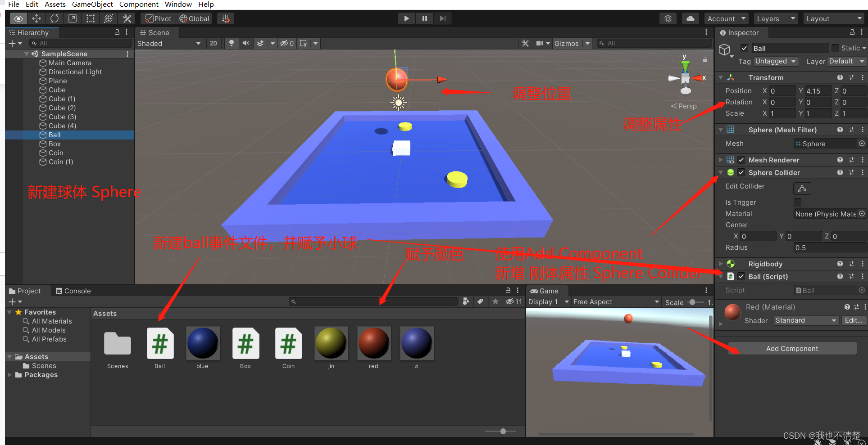
Task: Disable Ball (Script) checkbox
Action: tap(741, 276)
